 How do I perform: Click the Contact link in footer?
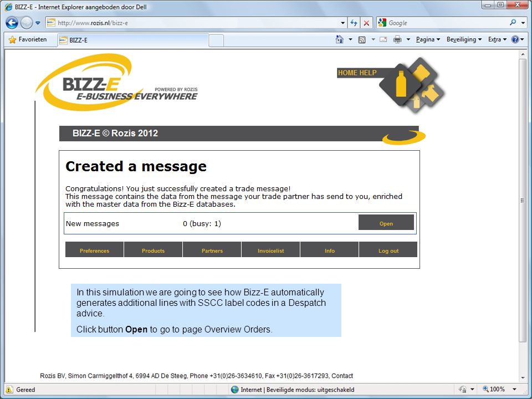point(342,376)
